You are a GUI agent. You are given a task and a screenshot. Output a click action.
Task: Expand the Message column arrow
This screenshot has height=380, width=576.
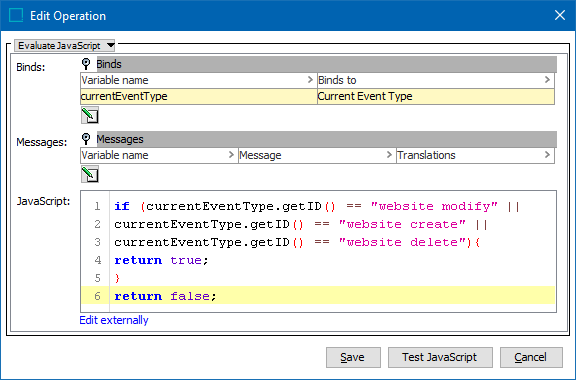[x=389, y=155]
